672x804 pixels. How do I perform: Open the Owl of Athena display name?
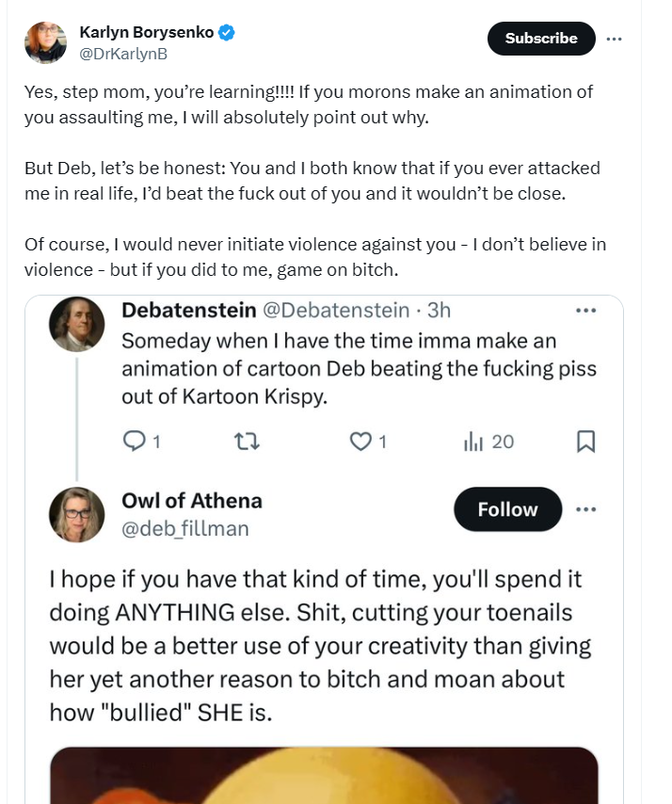192,501
